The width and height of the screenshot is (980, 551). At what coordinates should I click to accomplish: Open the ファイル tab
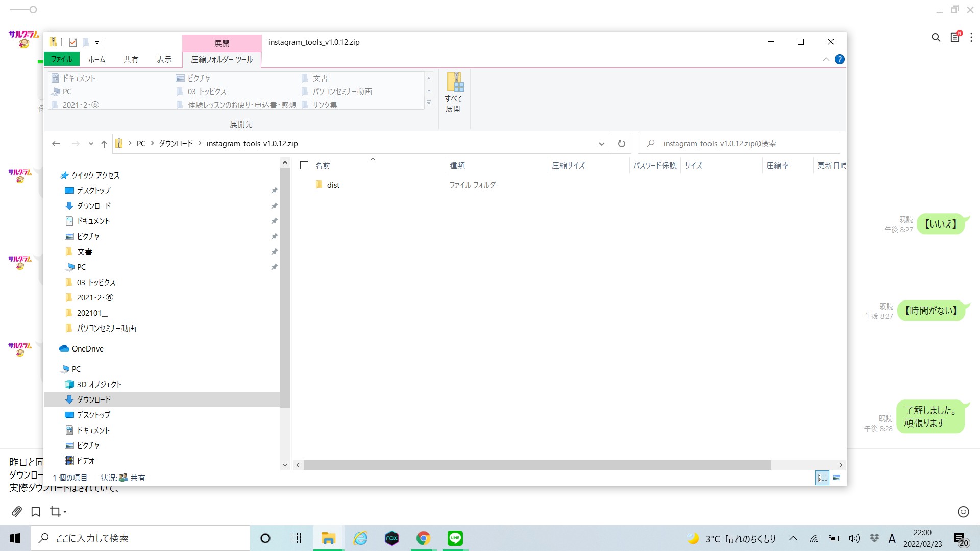click(x=62, y=59)
